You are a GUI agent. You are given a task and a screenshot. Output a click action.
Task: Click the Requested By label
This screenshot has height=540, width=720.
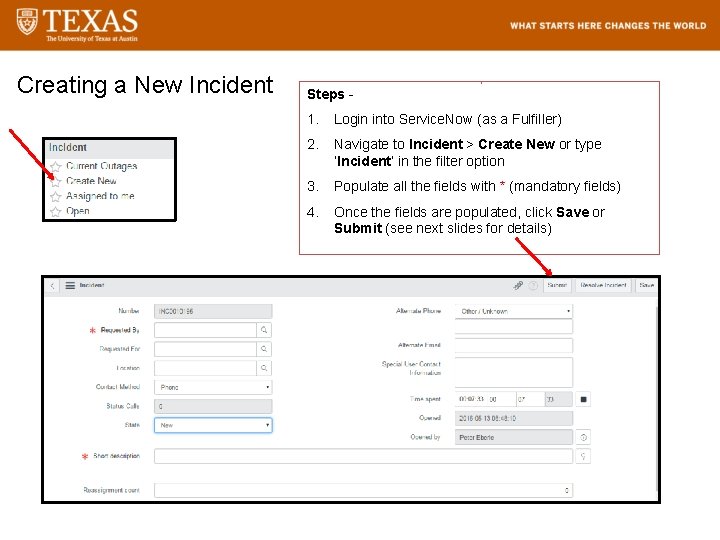click(120, 330)
